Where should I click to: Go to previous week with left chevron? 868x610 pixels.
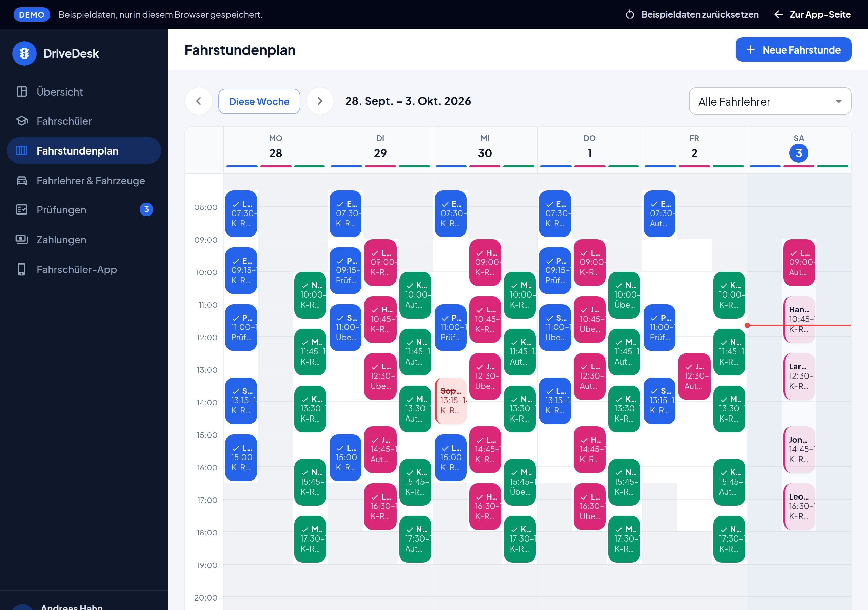pyautogui.click(x=198, y=101)
